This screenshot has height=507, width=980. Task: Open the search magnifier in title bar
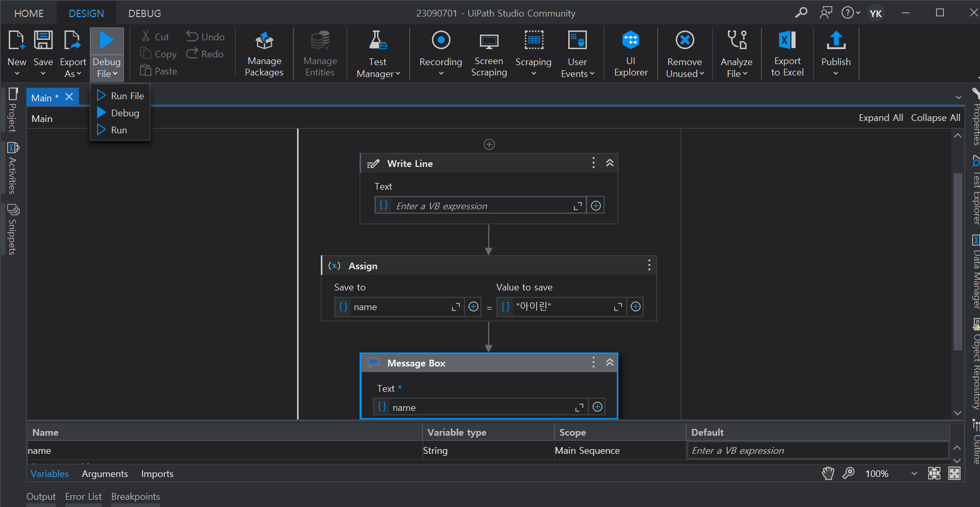(x=801, y=13)
